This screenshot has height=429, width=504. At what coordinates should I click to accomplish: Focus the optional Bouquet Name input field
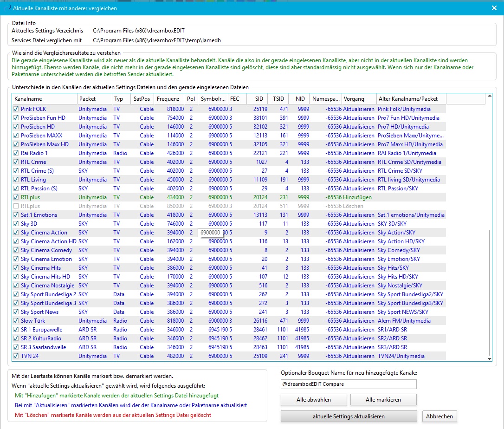(349, 384)
